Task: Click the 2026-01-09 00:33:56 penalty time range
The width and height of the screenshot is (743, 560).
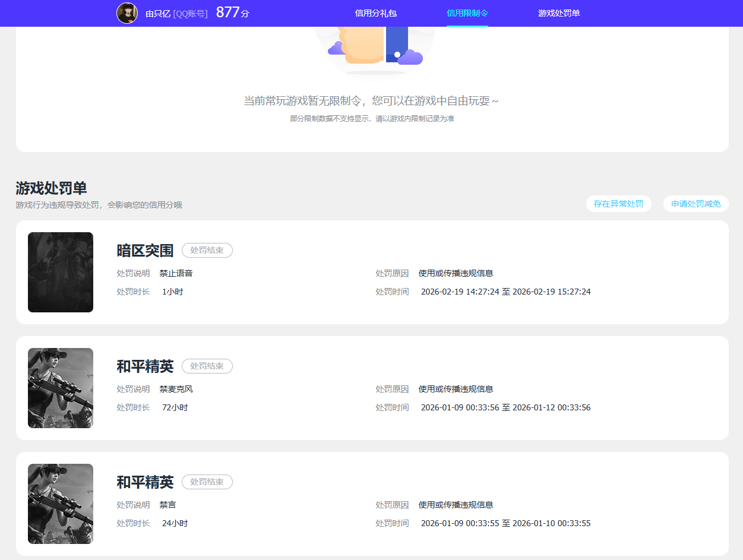Action: point(506,407)
